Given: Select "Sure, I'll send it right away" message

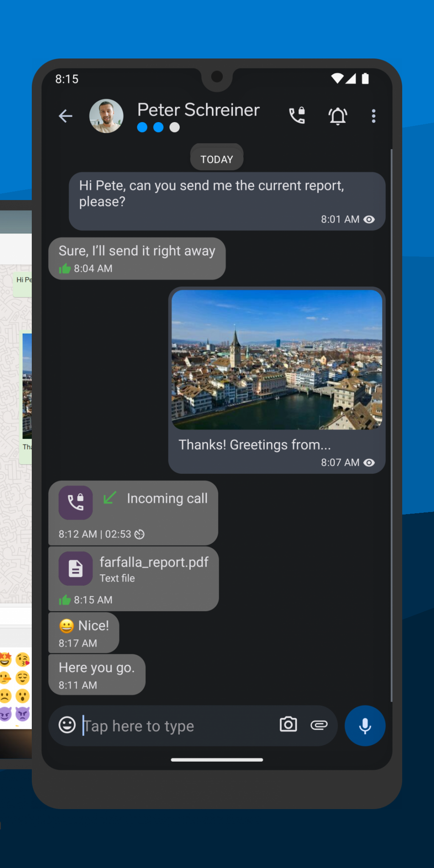Looking at the screenshot, I should coord(137,259).
